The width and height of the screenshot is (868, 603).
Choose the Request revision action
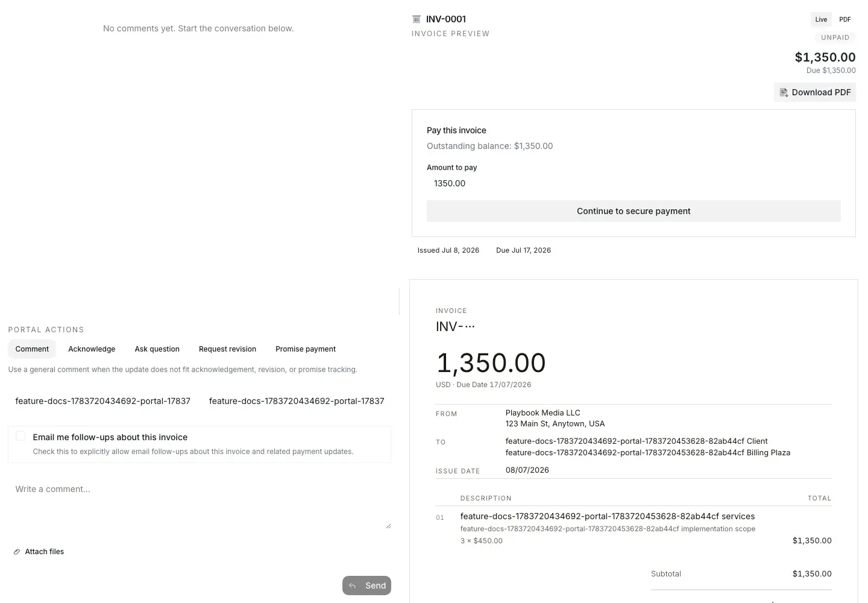click(x=227, y=349)
